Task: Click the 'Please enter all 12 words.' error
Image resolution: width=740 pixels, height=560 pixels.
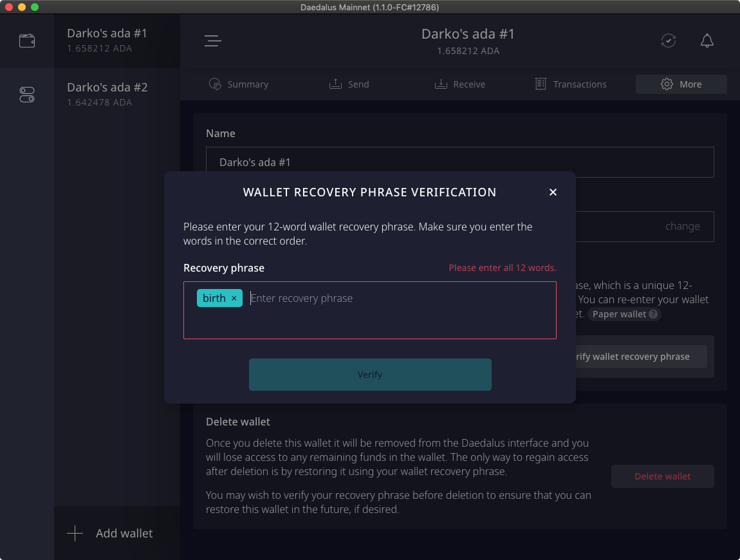Action: point(502,268)
